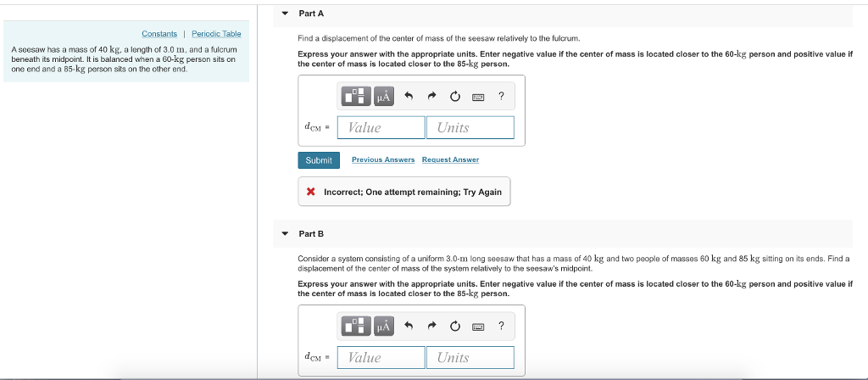Collapse the Part A section
The width and height of the screenshot is (868, 380).
pos(285,13)
